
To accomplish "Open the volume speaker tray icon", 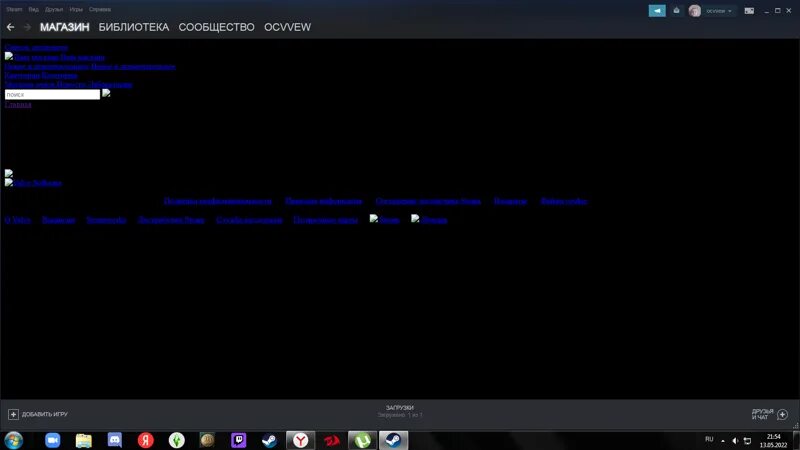I will click(x=735, y=441).
